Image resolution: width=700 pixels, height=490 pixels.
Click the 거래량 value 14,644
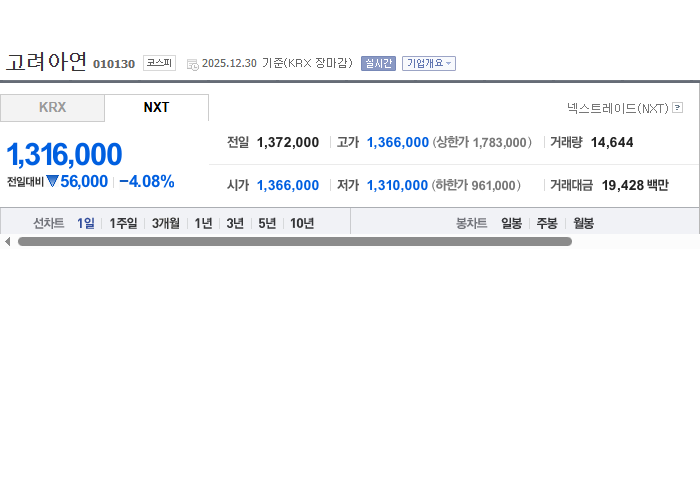(612, 142)
